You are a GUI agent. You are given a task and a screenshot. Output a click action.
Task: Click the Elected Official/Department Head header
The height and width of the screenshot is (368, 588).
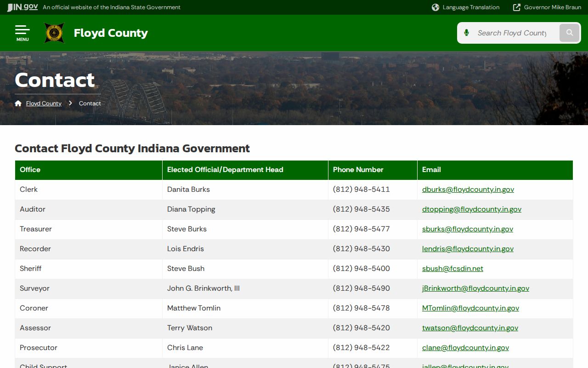(245, 170)
